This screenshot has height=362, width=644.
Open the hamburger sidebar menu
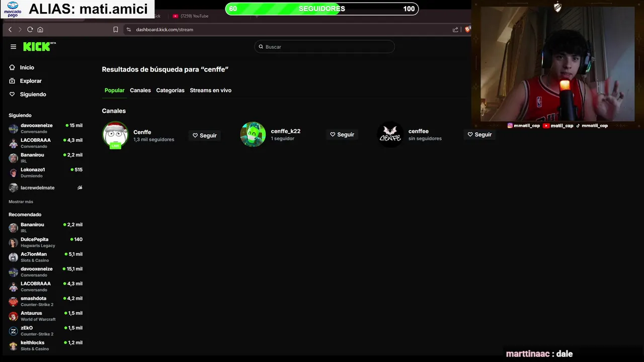13,47
